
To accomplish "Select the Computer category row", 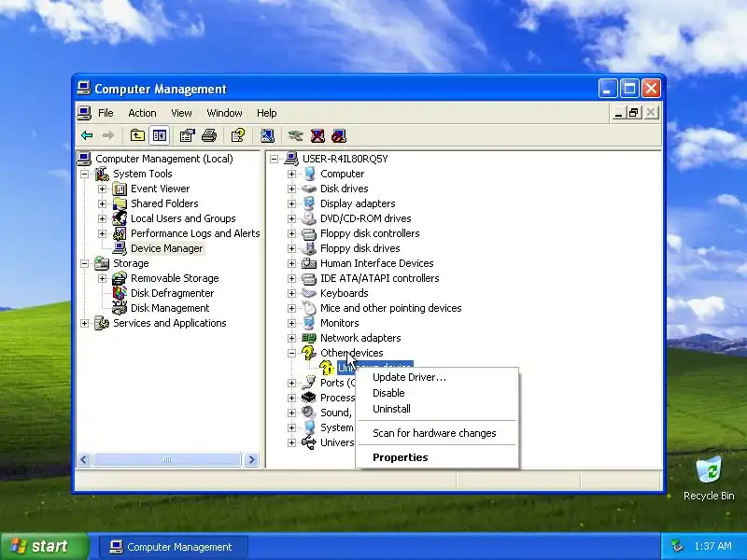I will tap(342, 174).
